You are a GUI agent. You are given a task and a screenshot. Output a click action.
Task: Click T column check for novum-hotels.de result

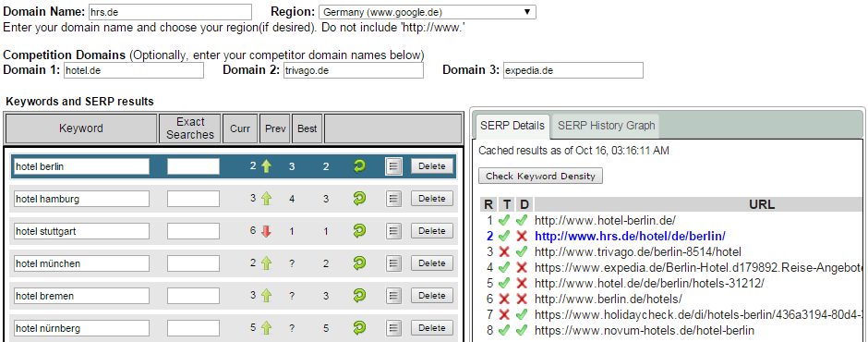pyautogui.click(x=504, y=331)
